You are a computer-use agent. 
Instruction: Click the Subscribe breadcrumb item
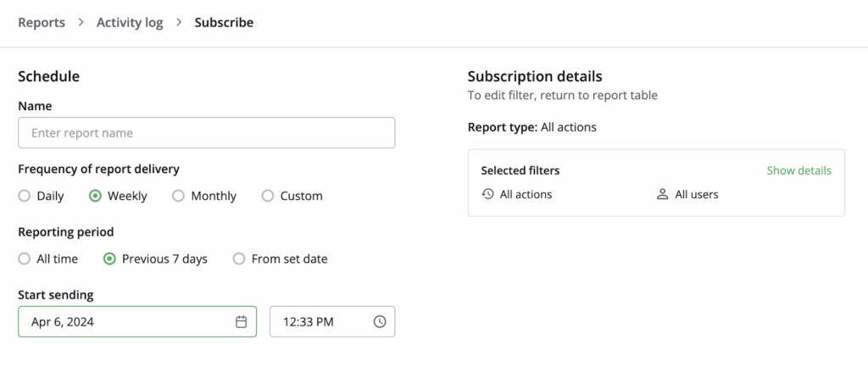coord(224,23)
